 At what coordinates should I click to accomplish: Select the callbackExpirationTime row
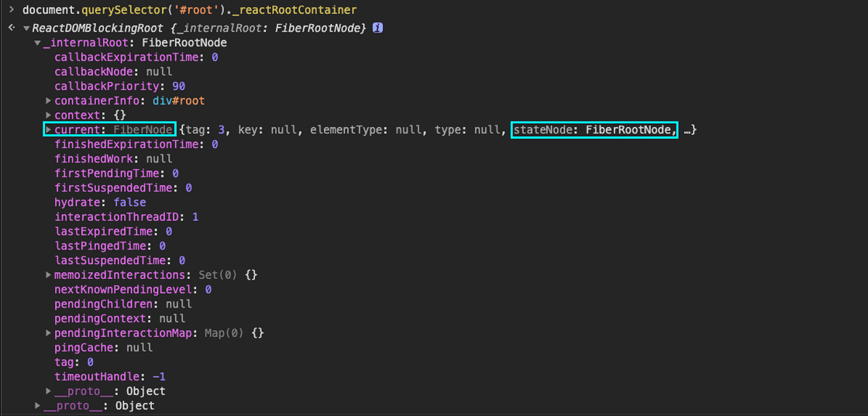(136, 57)
